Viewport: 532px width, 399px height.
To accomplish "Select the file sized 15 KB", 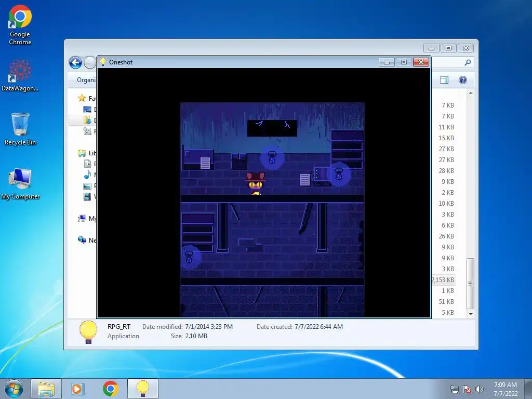I will 446,138.
